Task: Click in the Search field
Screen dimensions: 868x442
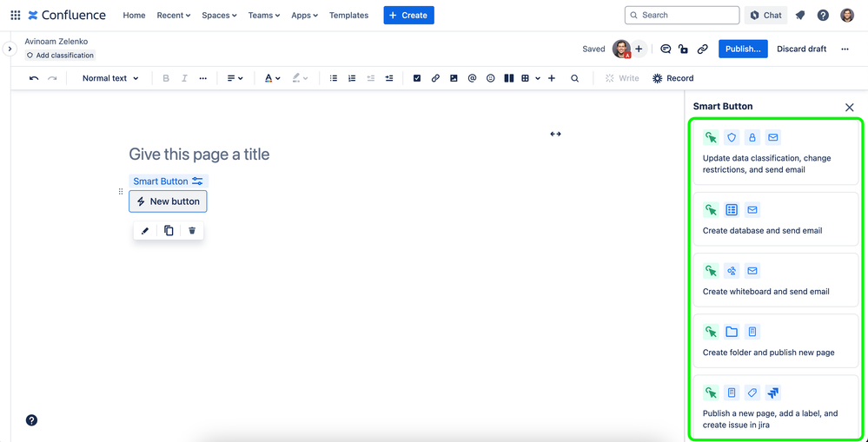Action: pos(682,16)
